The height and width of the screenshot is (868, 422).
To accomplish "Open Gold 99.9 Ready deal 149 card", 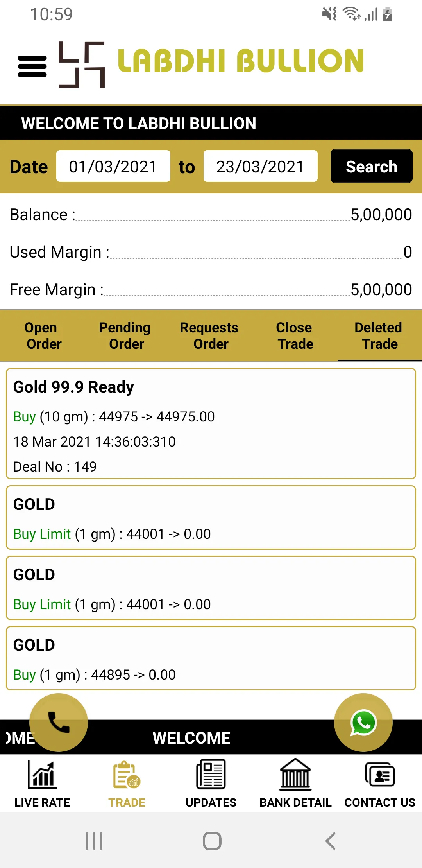I will coord(211,423).
